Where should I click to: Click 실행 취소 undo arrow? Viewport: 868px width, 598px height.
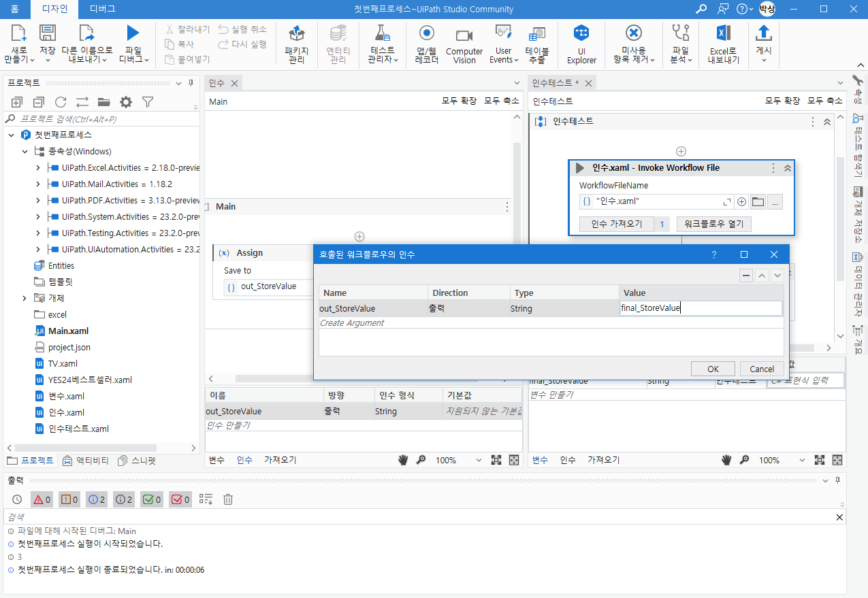(223, 29)
